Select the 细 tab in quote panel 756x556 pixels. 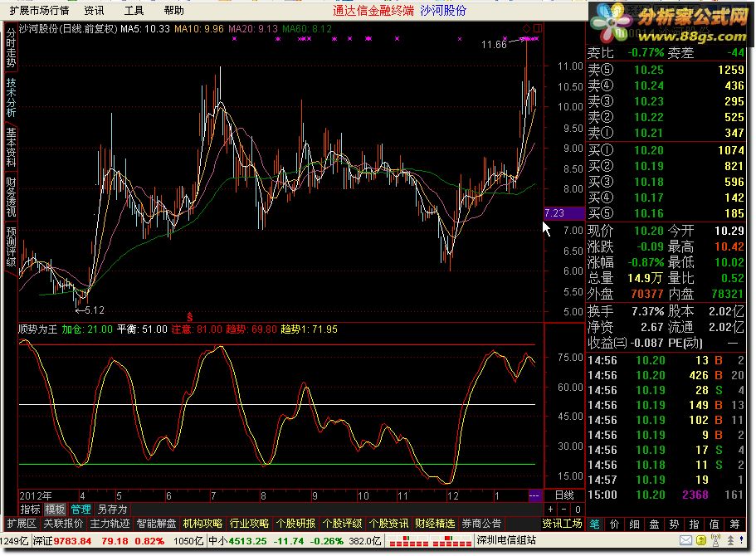pos(635,524)
